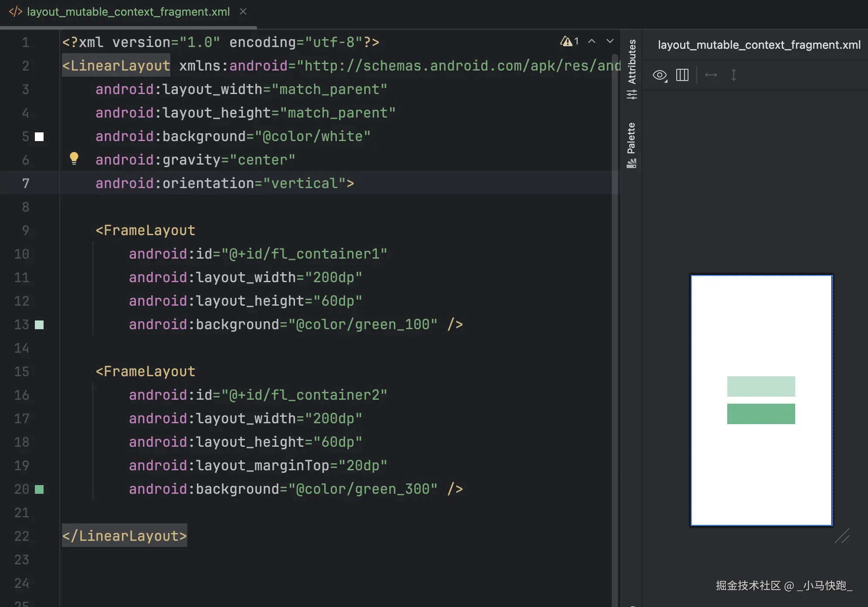Select the darker green rectangle in preview

point(761,414)
